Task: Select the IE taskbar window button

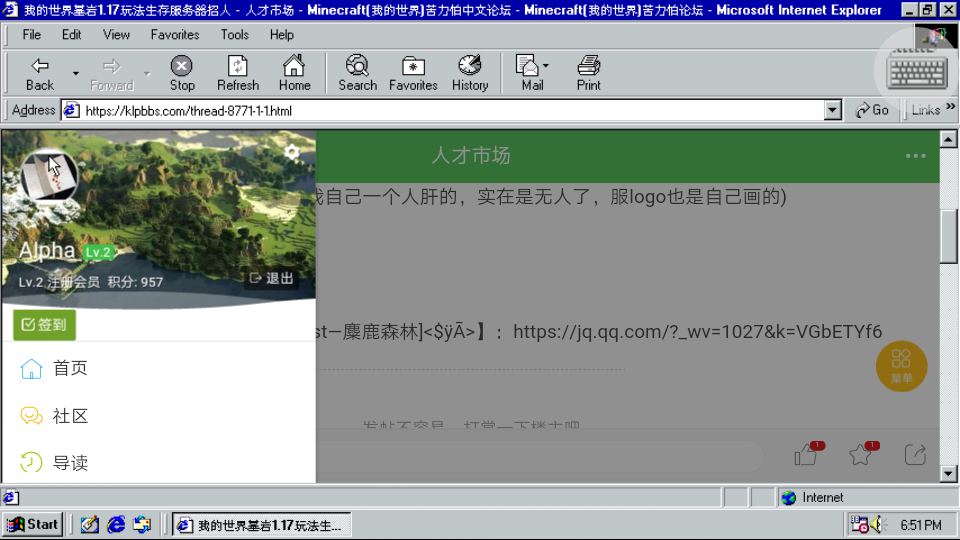Action: [261, 525]
